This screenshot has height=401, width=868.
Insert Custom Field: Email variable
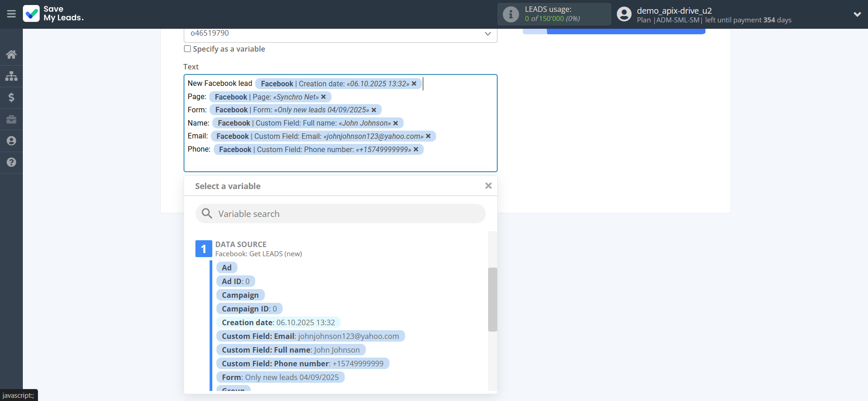tap(310, 336)
